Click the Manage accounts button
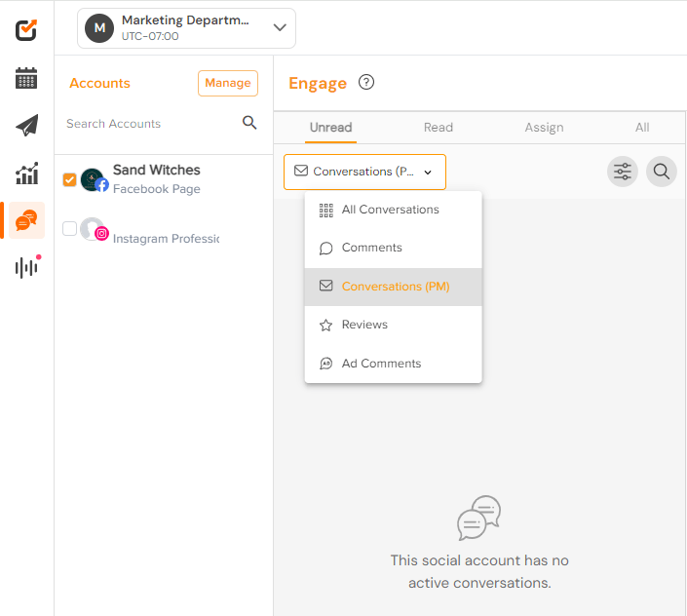The width and height of the screenshot is (687, 616). [228, 83]
